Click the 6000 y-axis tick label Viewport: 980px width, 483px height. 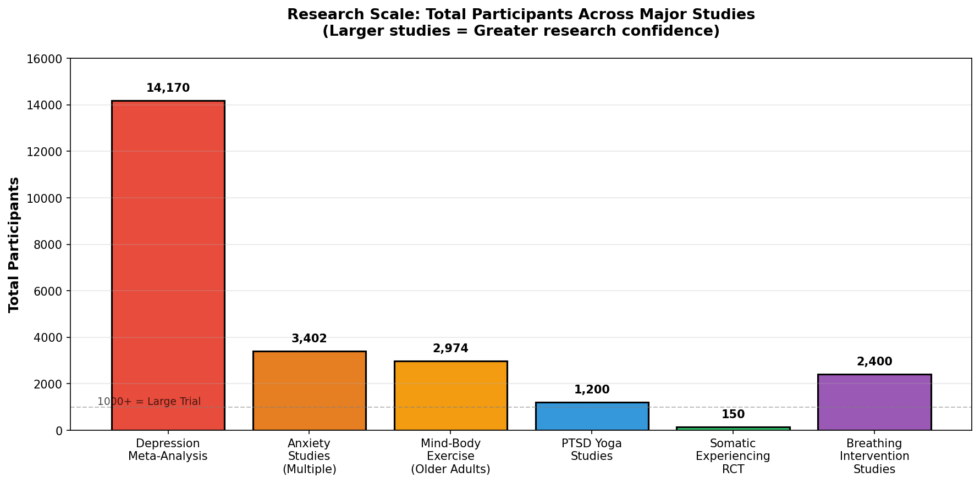[x=48, y=291]
